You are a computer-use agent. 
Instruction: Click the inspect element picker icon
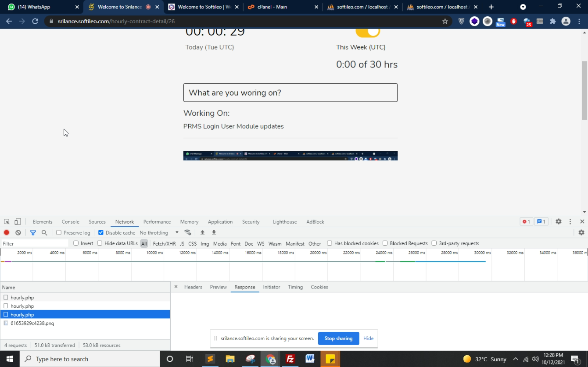click(7, 222)
